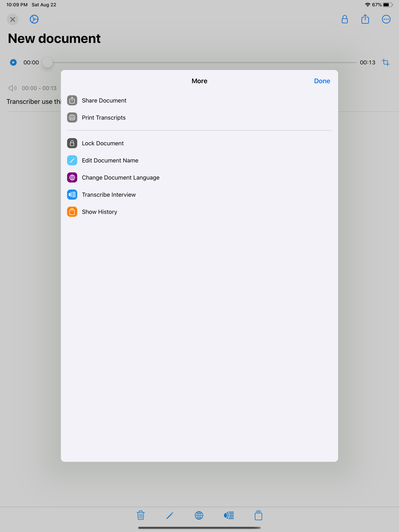Tap the speaker icon of the 00:00 - 00:13 segment

click(x=12, y=88)
